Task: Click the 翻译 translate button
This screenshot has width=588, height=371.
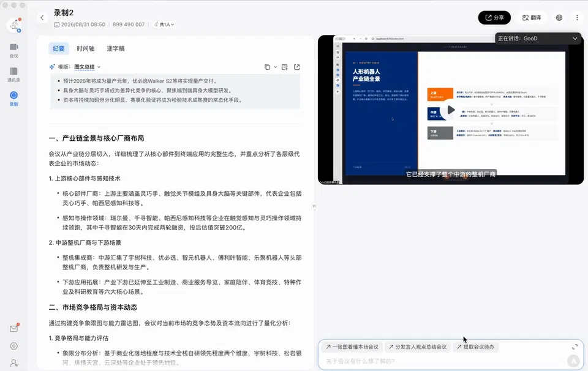Action: tap(532, 18)
